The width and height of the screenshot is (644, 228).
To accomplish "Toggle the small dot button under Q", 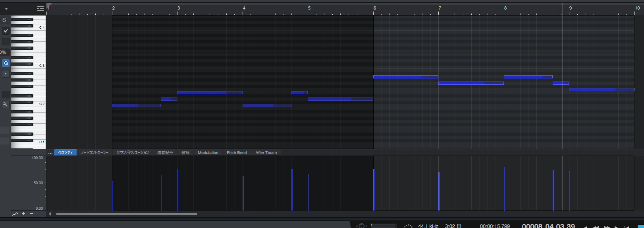I will click(x=6, y=74).
